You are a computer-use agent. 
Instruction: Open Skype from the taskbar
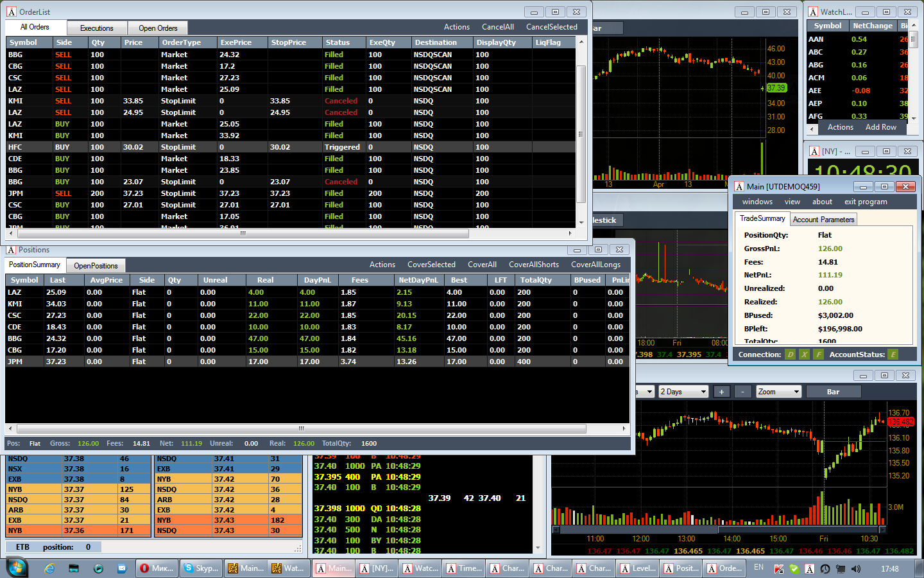pos(201,568)
